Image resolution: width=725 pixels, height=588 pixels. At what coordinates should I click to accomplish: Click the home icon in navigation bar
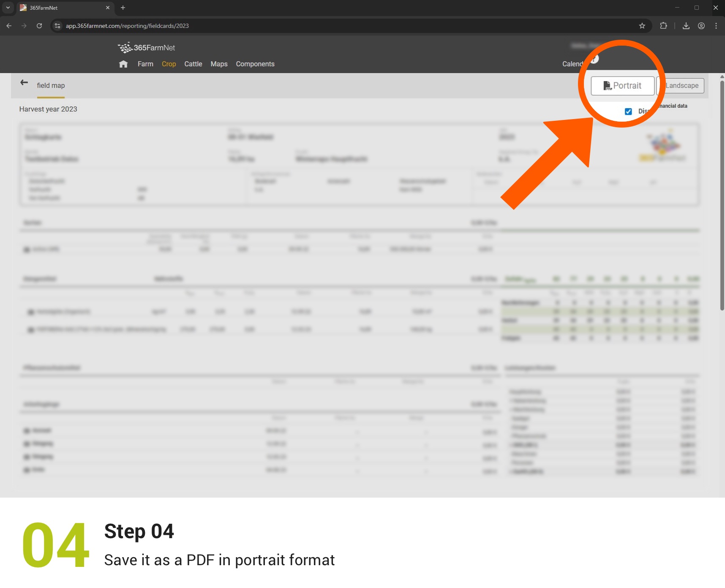point(123,64)
